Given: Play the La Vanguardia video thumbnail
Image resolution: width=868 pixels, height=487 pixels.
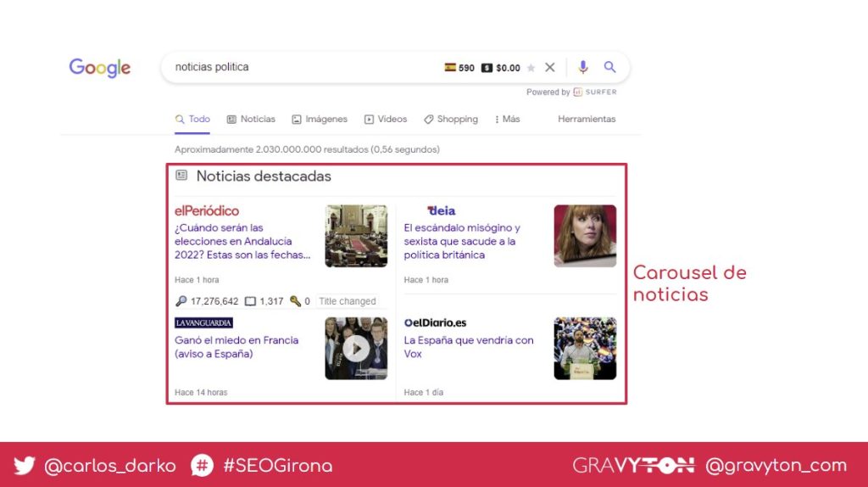Looking at the screenshot, I should pos(356,349).
